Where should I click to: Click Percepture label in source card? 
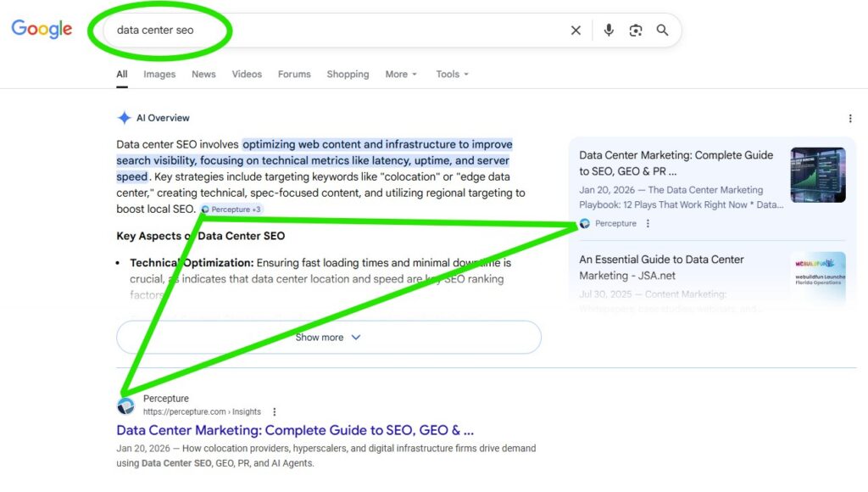pos(615,223)
